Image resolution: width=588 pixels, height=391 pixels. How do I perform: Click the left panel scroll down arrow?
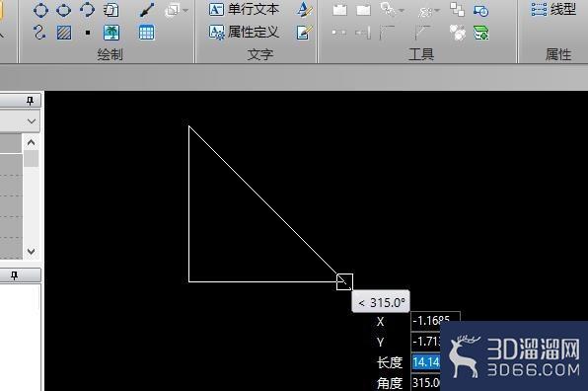pos(32,251)
